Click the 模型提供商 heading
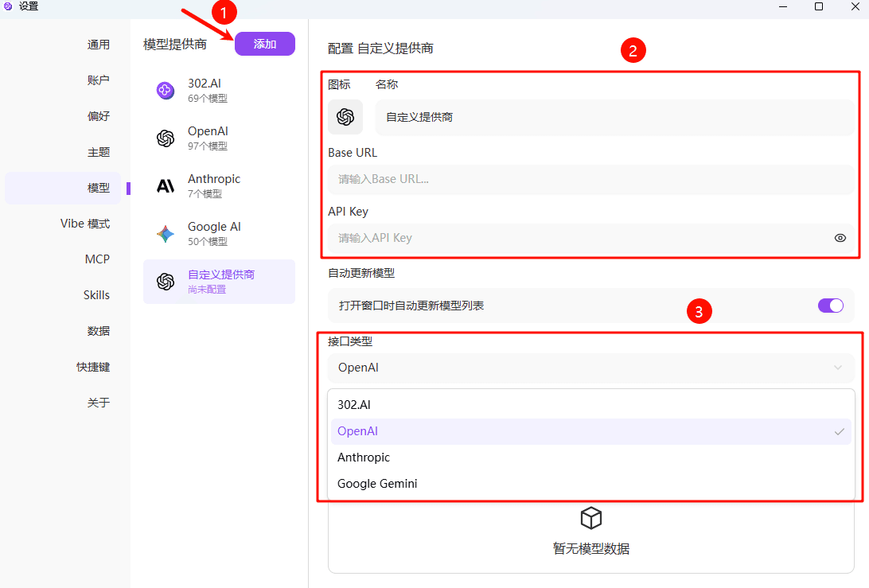Viewport: 869px width, 588px height. 174,45
